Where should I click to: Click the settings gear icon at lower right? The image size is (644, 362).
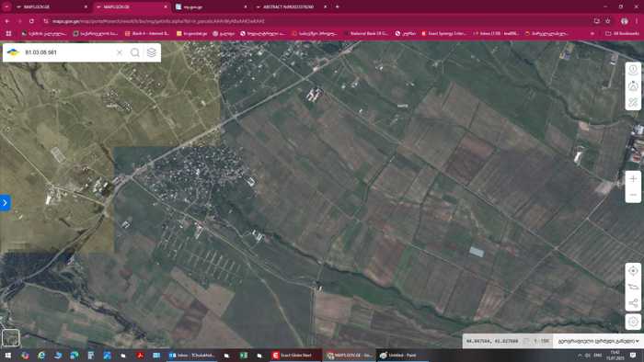pyautogui.click(x=633, y=322)
